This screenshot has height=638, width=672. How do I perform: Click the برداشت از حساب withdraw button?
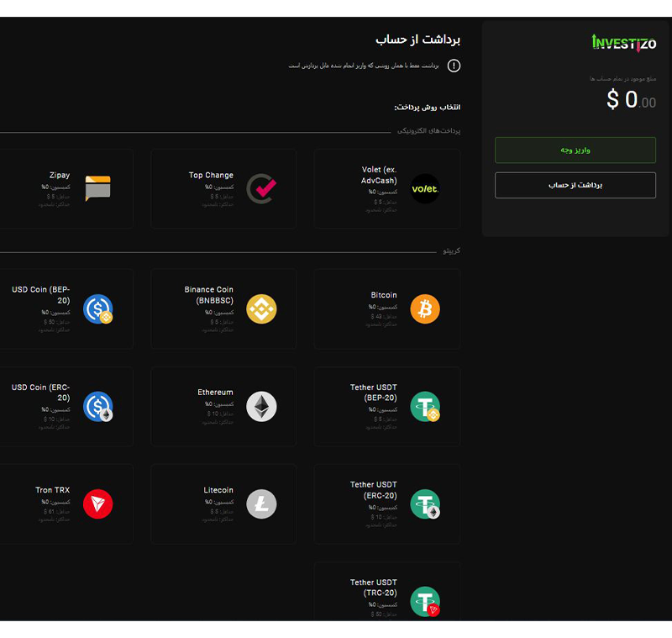575,185
